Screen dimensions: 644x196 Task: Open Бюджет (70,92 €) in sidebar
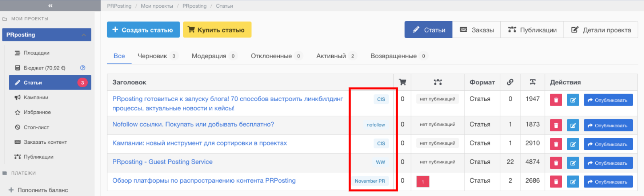coord(44,68)
